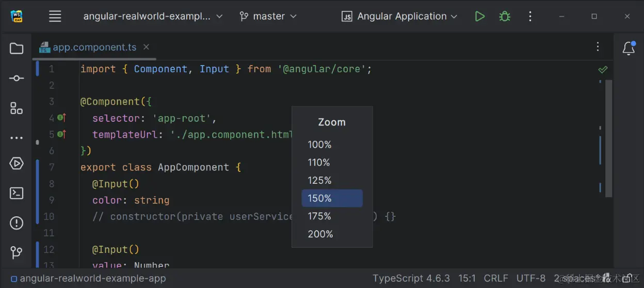
Task: Start debugging with the bug icon
Action: pyautogui.click(x=505, y=17)
